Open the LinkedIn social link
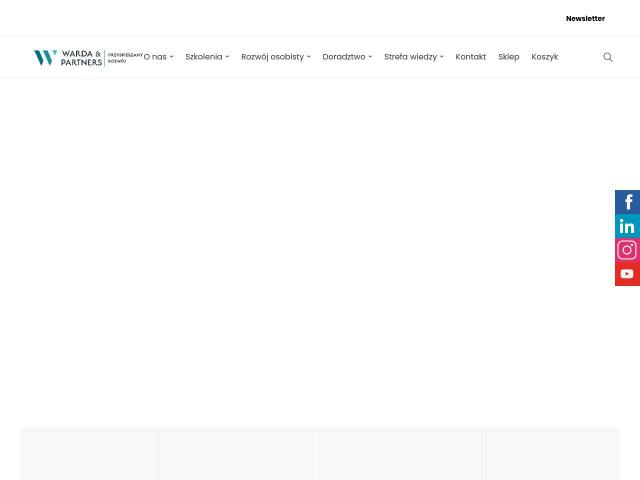 tap(627, 226)
